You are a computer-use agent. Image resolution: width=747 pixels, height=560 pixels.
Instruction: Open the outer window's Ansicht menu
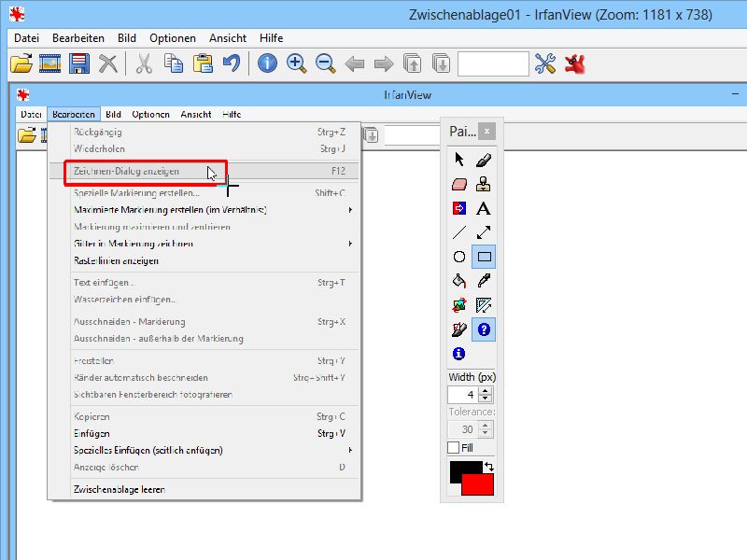point(228,38)
